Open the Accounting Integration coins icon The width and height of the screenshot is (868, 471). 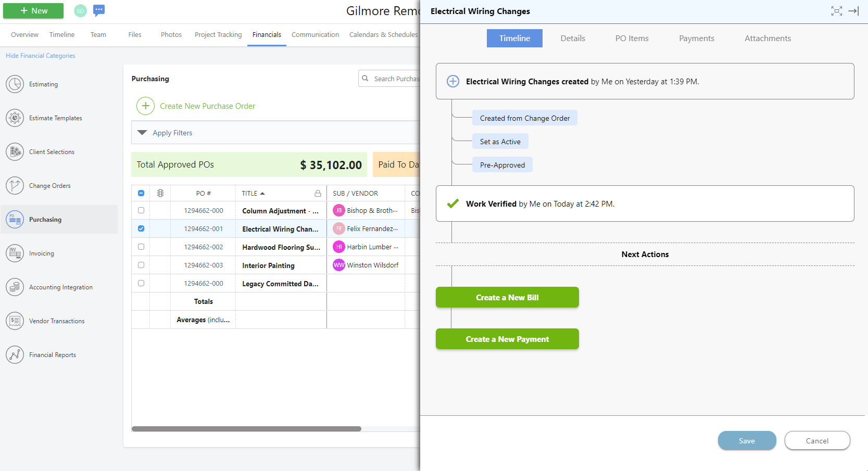click(15, 287)
